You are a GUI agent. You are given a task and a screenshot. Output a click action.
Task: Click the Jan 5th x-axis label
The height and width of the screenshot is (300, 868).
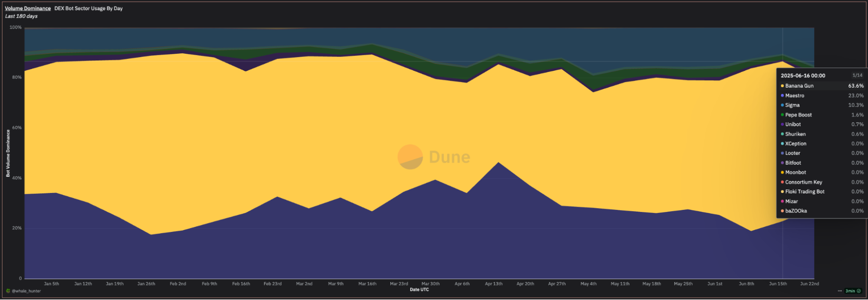click(x=51, y=284)
